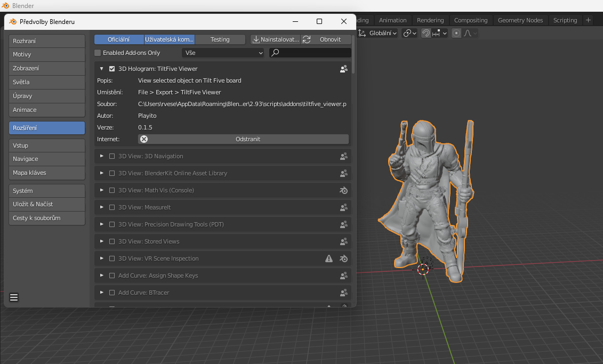Enable BlenderKit Online Asset Library checkbox
The height and width of the screenshot is (364, 603).
112,173
